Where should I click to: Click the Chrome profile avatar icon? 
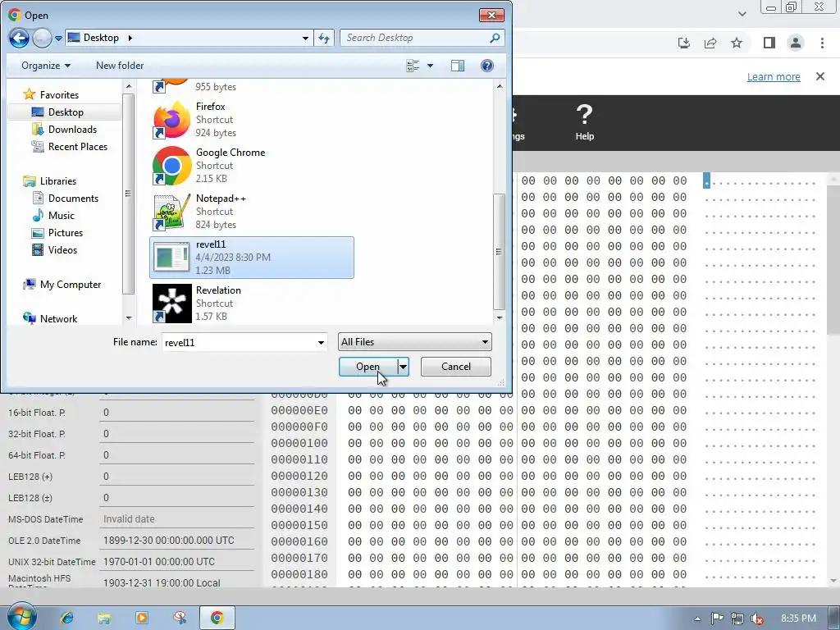click(796, 43)
